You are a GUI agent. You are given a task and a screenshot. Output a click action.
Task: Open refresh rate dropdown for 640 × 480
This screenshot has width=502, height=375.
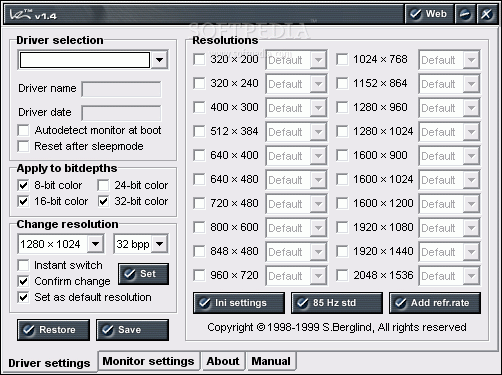tap(318, 180)
